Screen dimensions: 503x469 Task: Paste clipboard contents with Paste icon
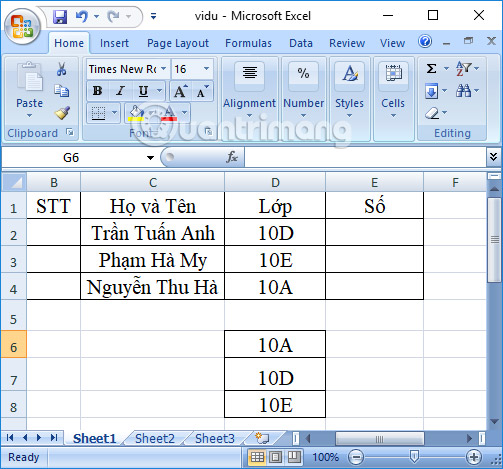pos(30,77)
